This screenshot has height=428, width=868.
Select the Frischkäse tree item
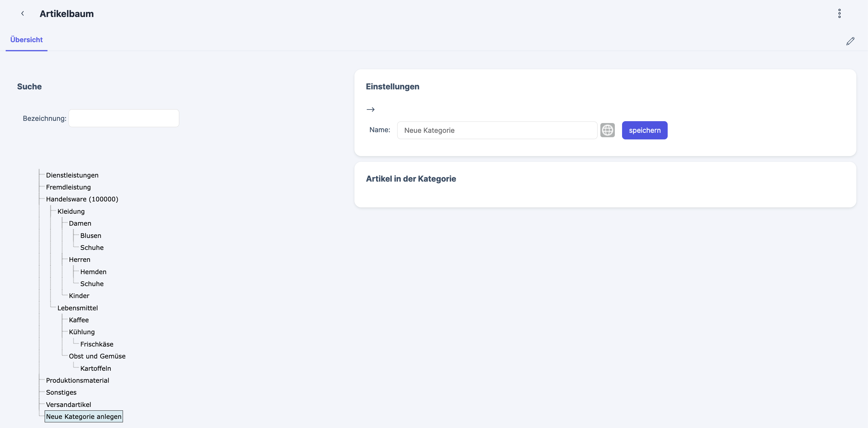coord(97,344)
